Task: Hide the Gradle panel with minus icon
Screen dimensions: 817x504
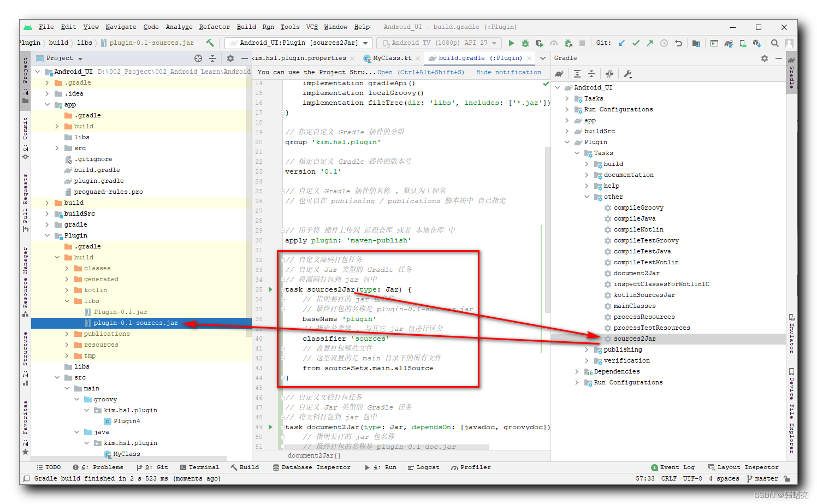Action: click(x=779, y=58)
